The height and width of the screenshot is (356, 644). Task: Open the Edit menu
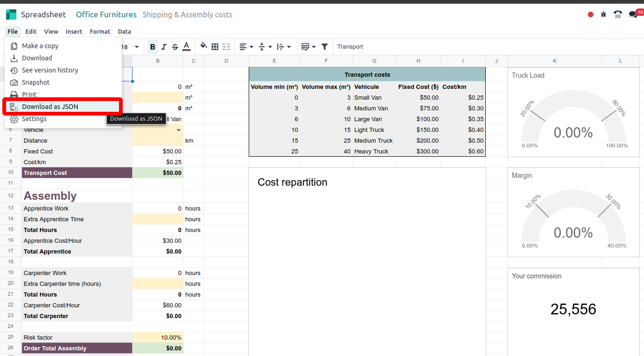point(31,32)
